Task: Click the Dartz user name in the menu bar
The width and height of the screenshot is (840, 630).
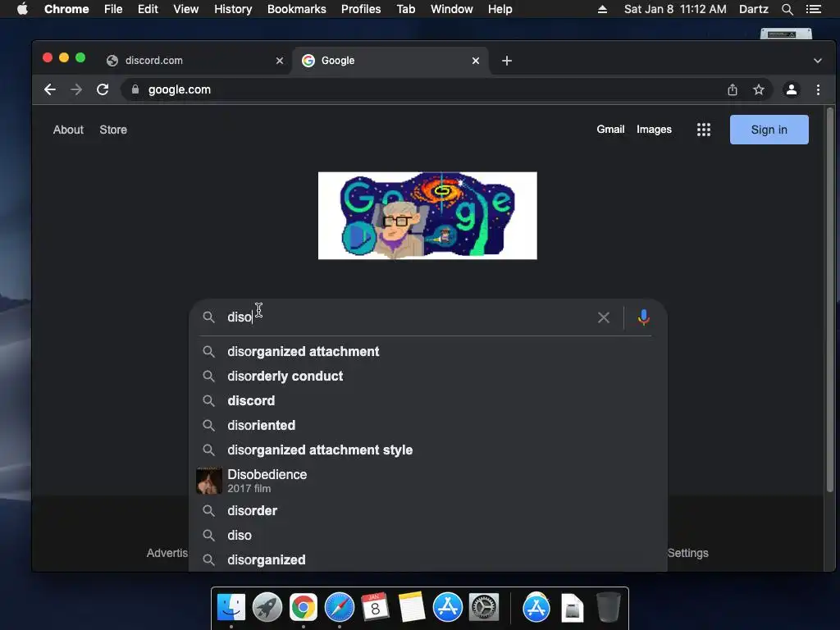Action: 753,9
